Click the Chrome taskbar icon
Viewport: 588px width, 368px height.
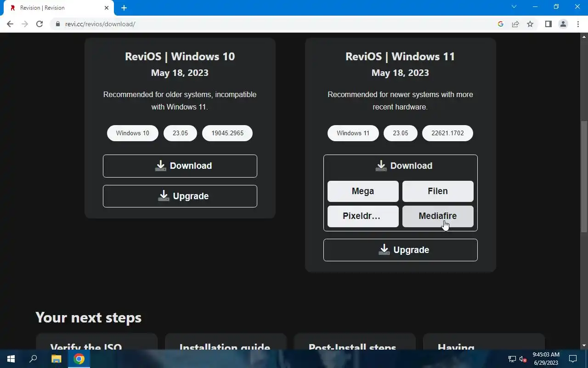(x=79, y=359)
